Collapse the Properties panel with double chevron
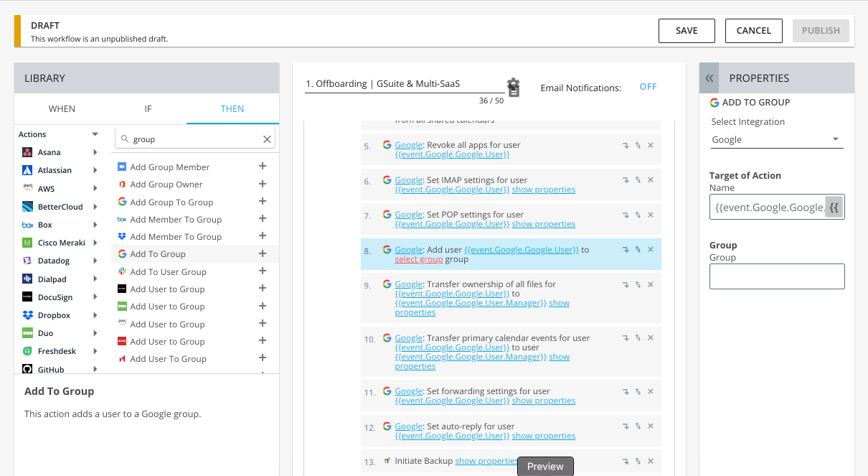This screenshot has width=868, height=476. pos(709,78)
